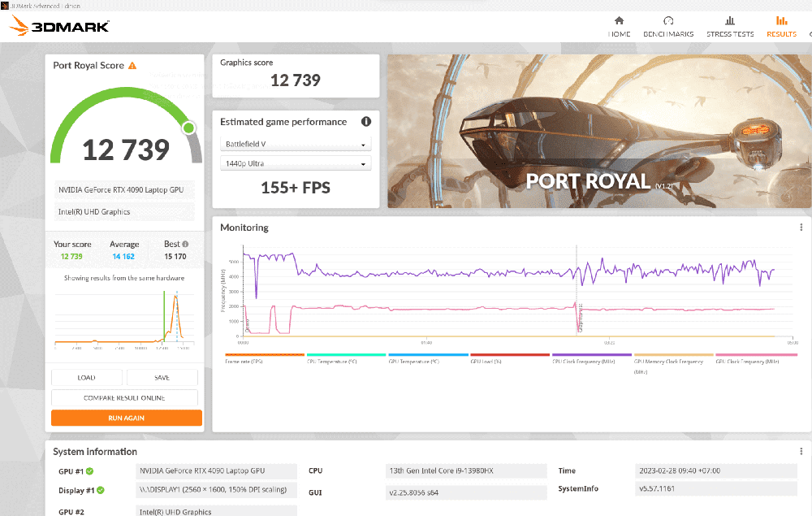The width and height of the screenshot is (812, 516).
Task: Click the Time value 2023-02-28 09:40
Action: 715,470
